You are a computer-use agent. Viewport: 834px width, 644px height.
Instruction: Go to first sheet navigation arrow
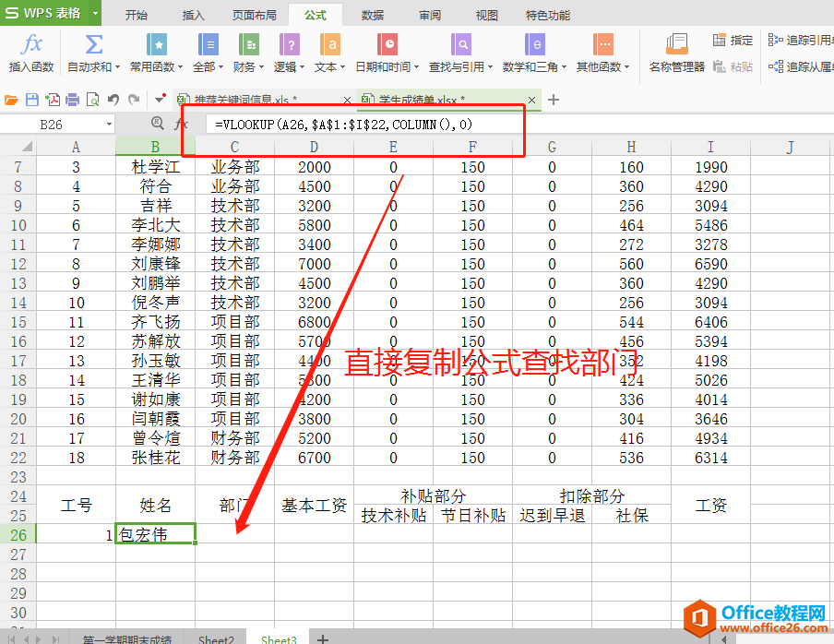(11, 639)
